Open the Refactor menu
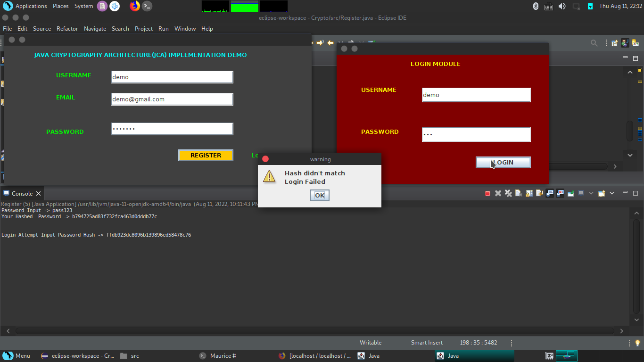 tap(67, 29)
